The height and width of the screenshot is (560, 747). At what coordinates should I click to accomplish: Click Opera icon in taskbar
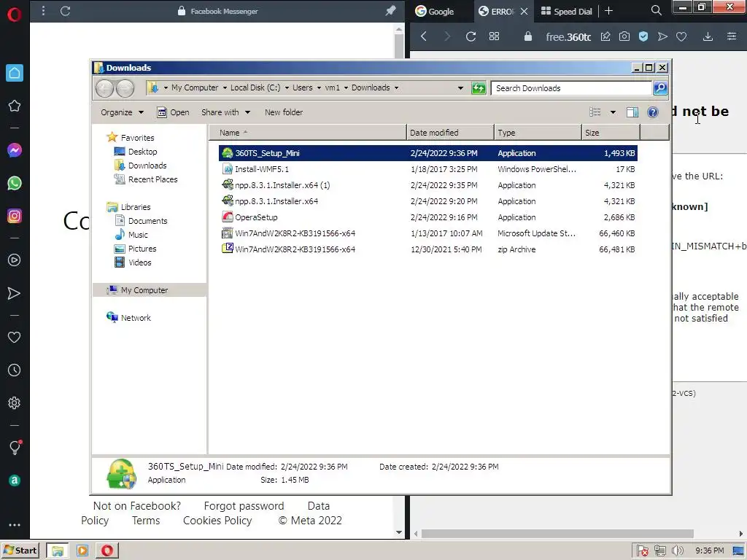[x=107, y=551]
